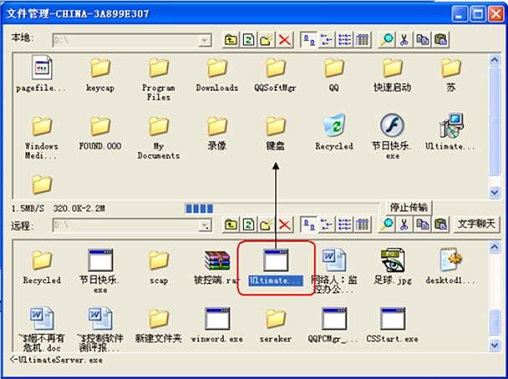Select the keycap folder

(100, 75)
